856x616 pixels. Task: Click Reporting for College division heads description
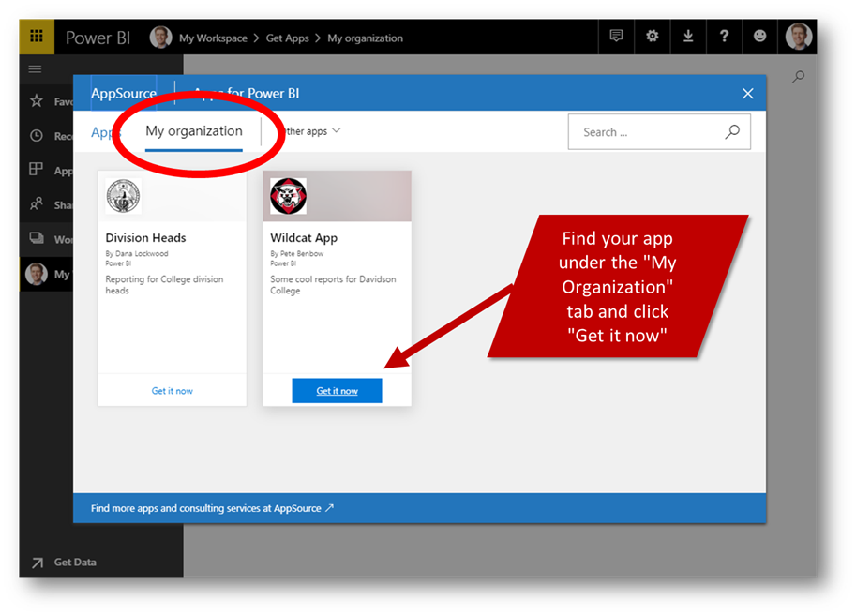point(164,284)
